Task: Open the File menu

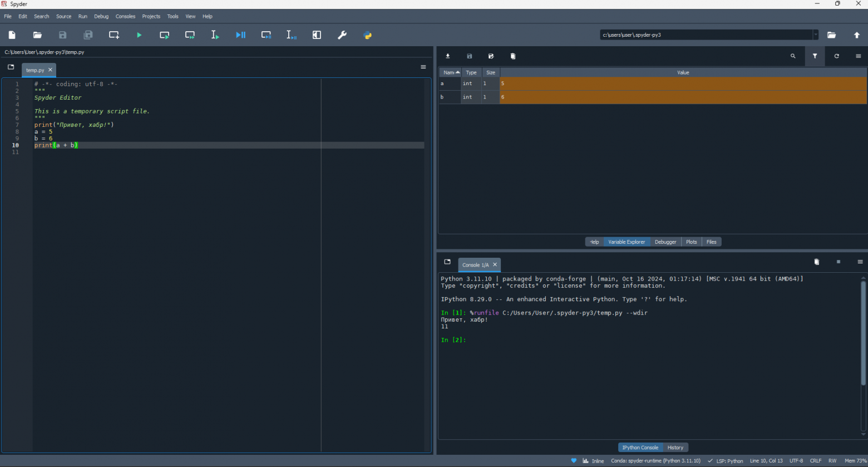Action: (x=8, y=17)
